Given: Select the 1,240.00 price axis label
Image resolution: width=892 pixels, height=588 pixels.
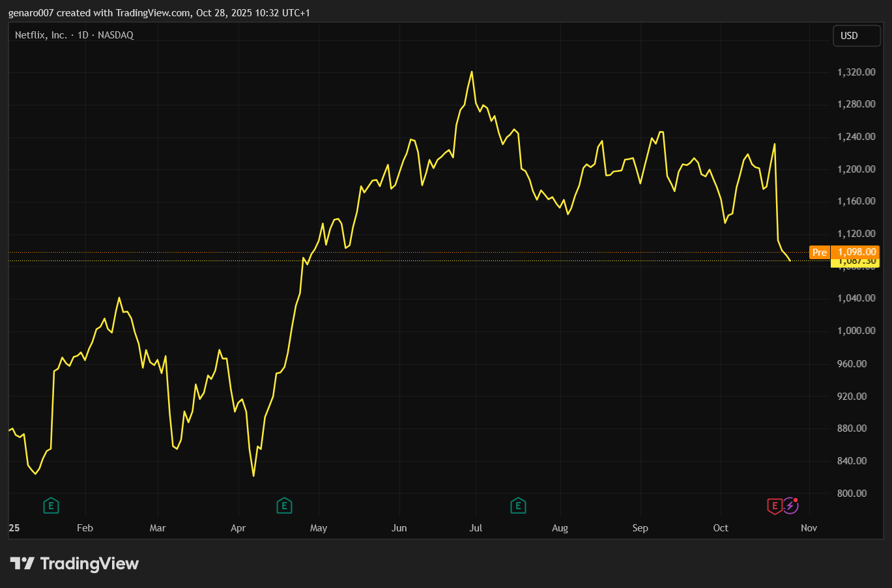Looking at the screenshot, I should point(856,137).
